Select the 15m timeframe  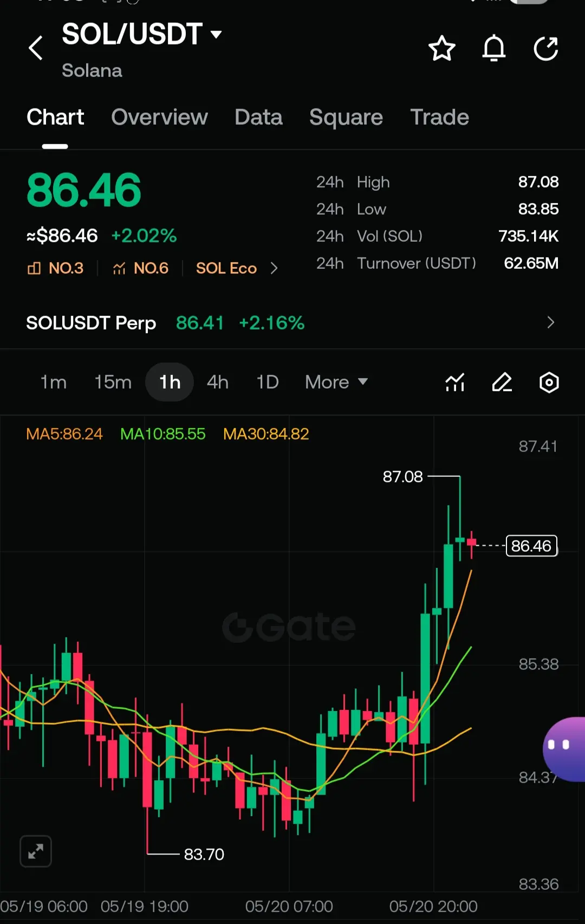[x=113, y=382]
